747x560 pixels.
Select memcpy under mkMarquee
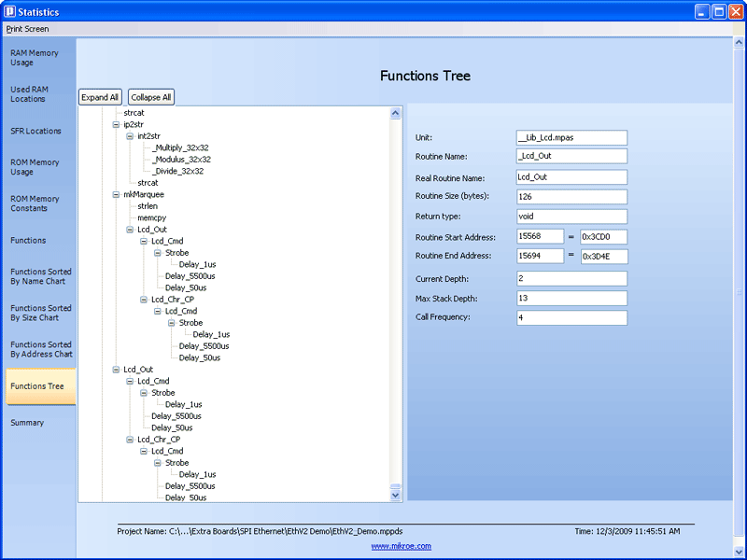152,217
